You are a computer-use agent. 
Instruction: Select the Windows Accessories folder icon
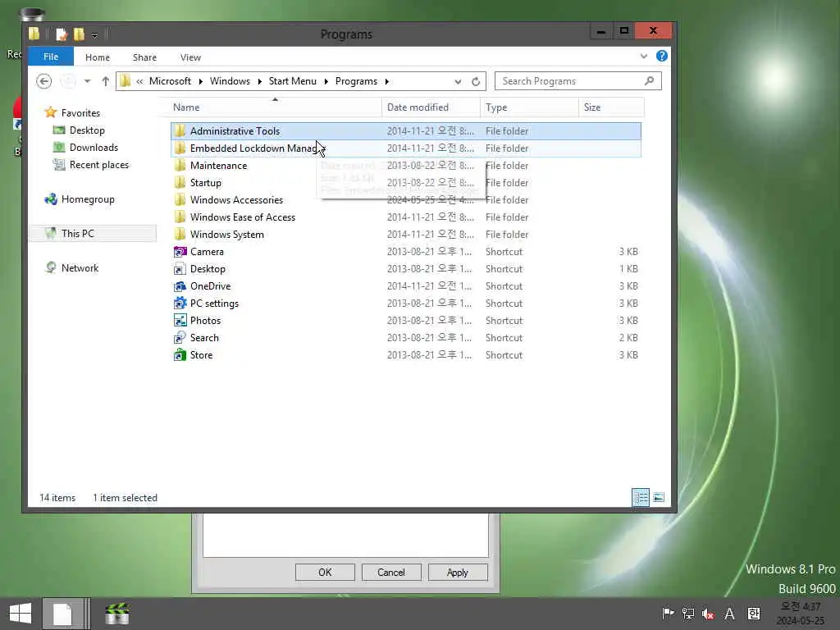[x=180, y=199]
